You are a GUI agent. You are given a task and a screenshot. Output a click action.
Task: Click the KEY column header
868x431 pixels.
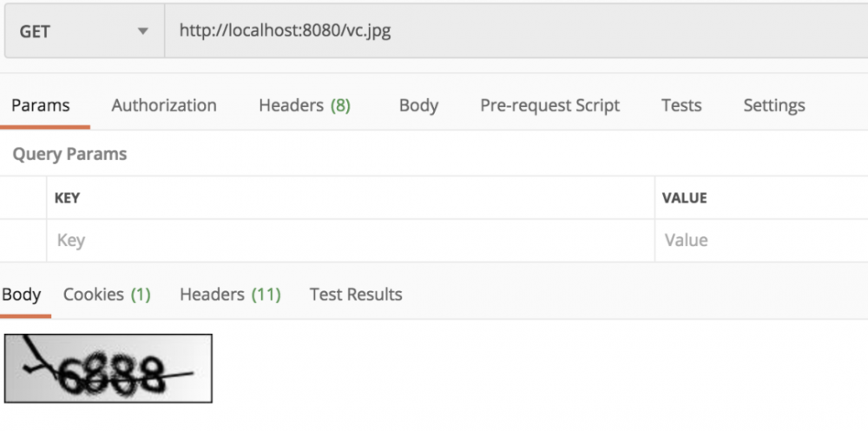[67, 198]
